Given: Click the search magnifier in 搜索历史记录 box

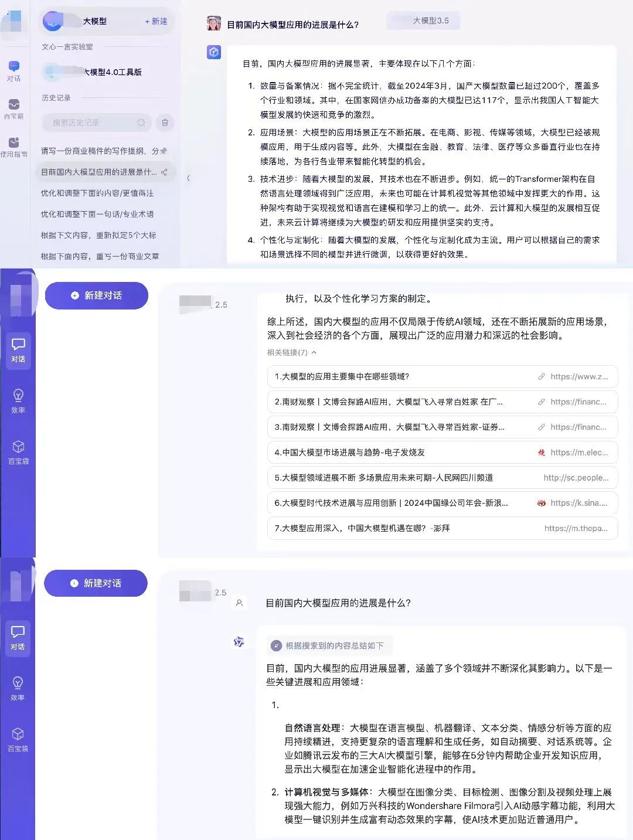Looking at the screenshot, I should pos(141,123).
